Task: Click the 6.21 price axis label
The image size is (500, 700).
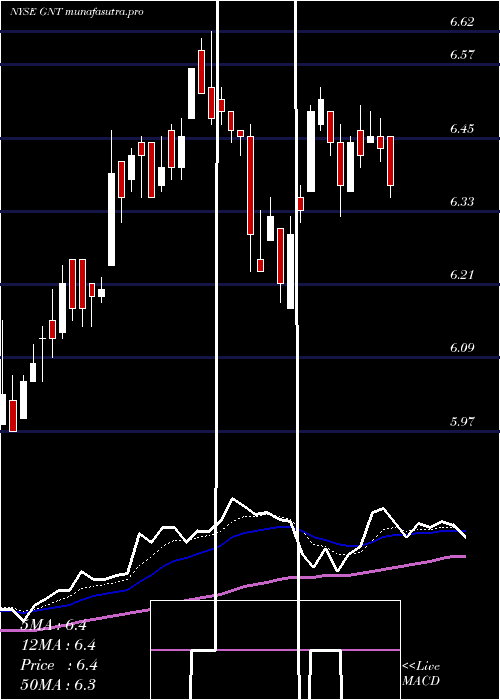Action: 462,275
